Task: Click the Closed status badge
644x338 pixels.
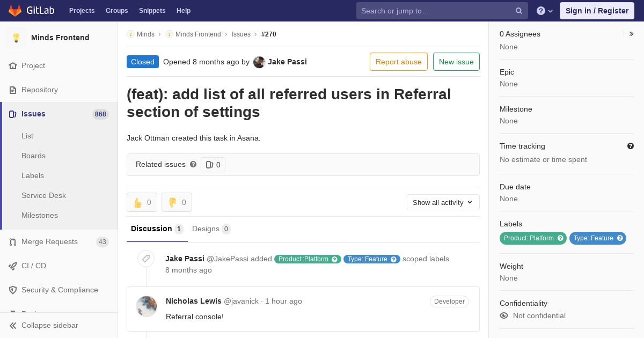Action: click(x=143, y=62)
